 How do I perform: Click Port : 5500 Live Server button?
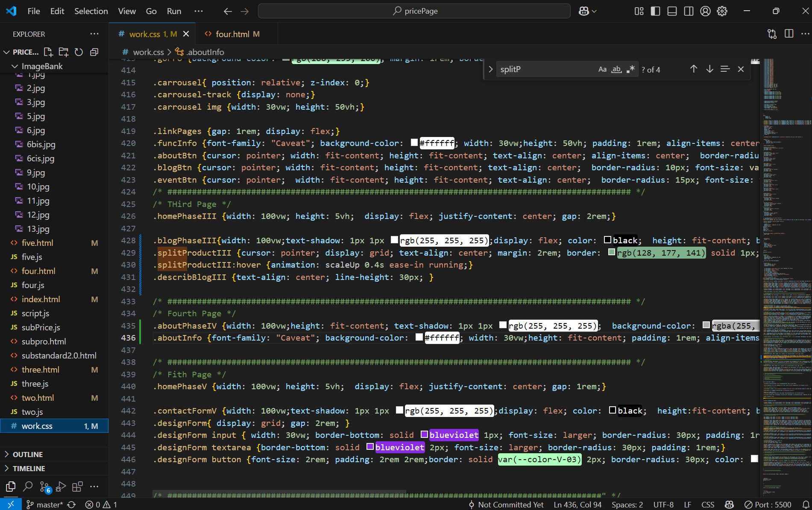(x=768, y=504)
